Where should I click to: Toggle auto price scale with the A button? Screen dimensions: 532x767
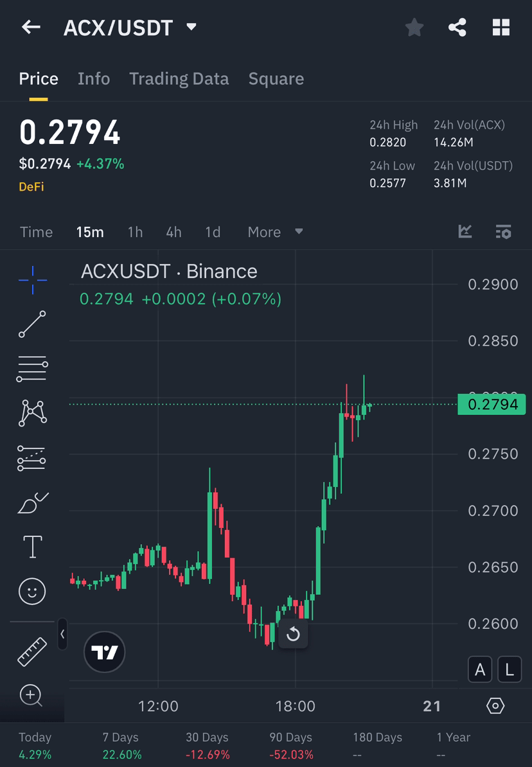click(x=480, y=669)
